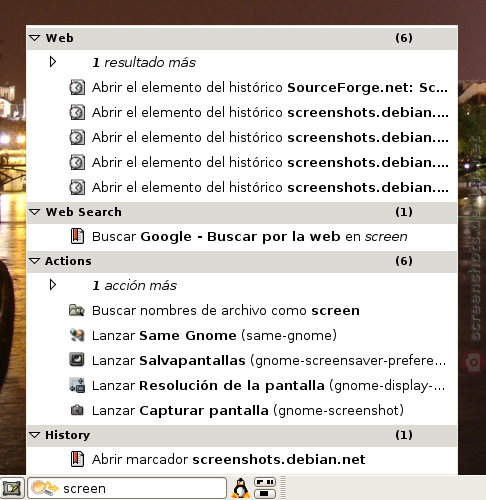This screenshot has height=500, width=486.
Task: Collapse the Actions section
Action: click(x=35, y=261)
